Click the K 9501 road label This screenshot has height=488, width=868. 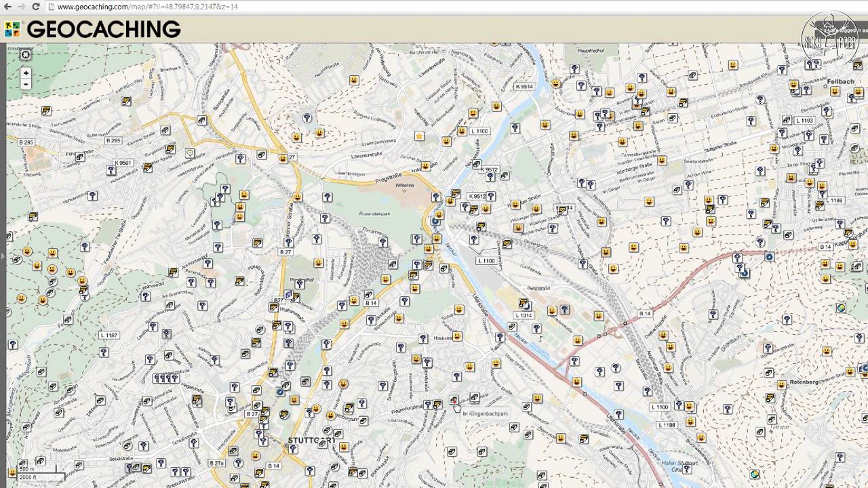[x=123, y=163]
